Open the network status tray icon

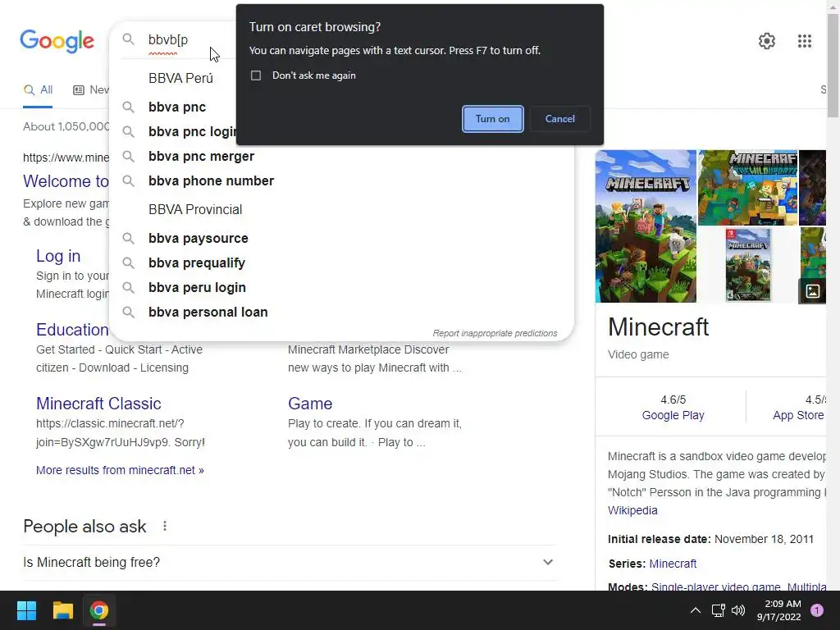click(x=718, y=610)
